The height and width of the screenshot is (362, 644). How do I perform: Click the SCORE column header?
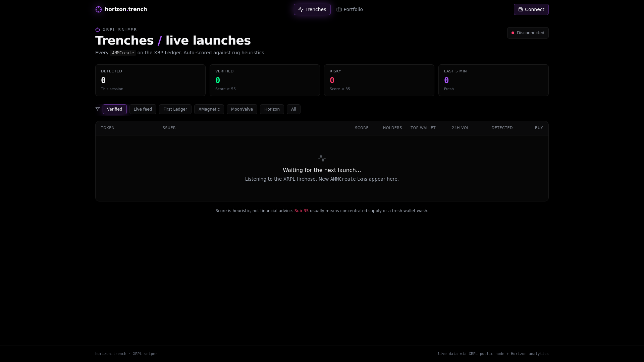pyautogui.click(x=362, y=128)
